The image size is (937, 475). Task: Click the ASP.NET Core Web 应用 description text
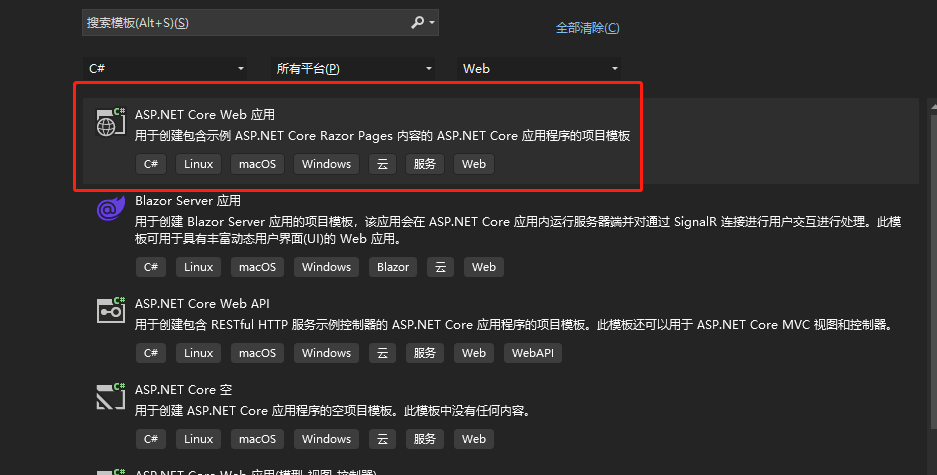coord(382,136)
